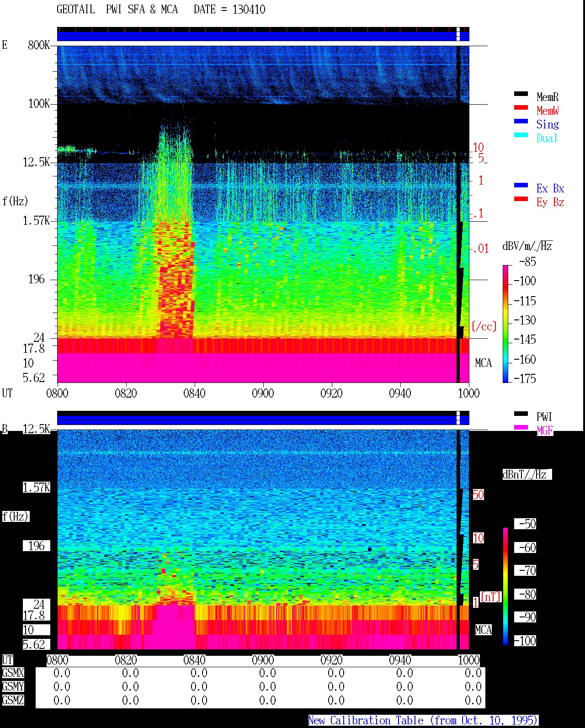Click the New Calibration Table link
Viewport: 585px width, 728px height.
[423, 721]
